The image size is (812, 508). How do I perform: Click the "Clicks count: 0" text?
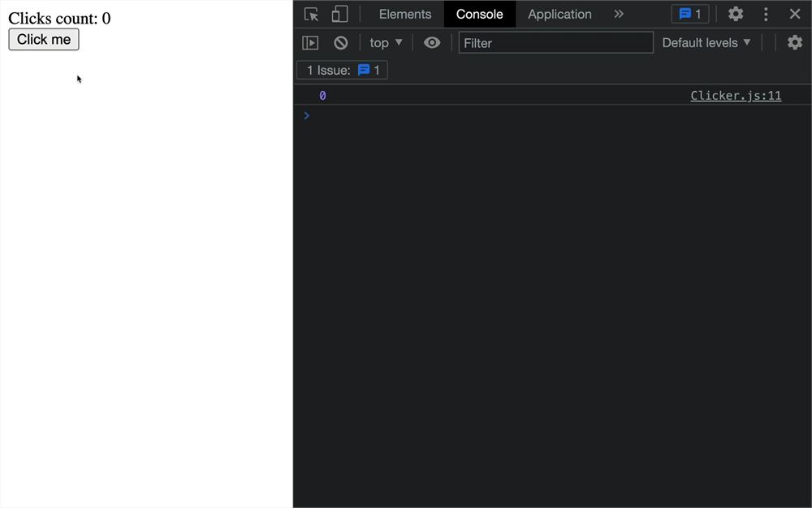[59, 18]
